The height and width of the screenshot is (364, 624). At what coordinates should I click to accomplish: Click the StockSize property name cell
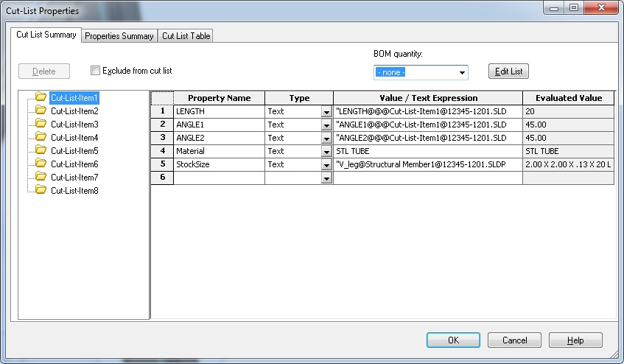pos(219,164)
